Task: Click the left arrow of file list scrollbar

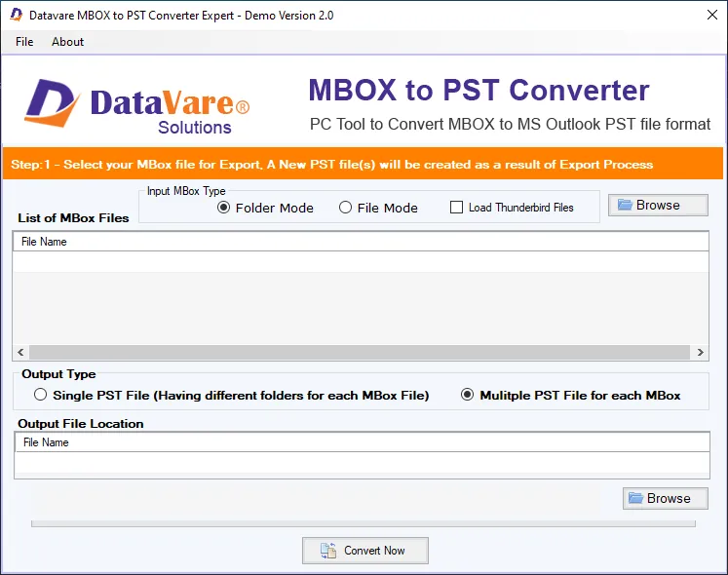Action: pyautogui.click(x=20, y=352)
